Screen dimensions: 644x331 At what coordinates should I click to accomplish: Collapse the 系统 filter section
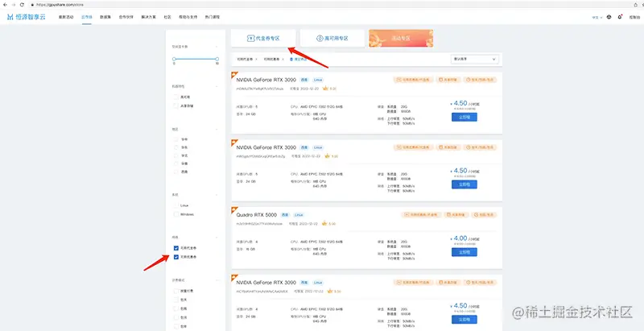pyautogui.click(x=217, y=195)
